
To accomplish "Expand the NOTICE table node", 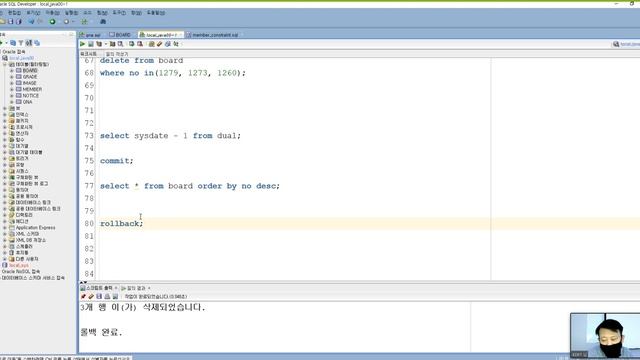I will 12,96.
